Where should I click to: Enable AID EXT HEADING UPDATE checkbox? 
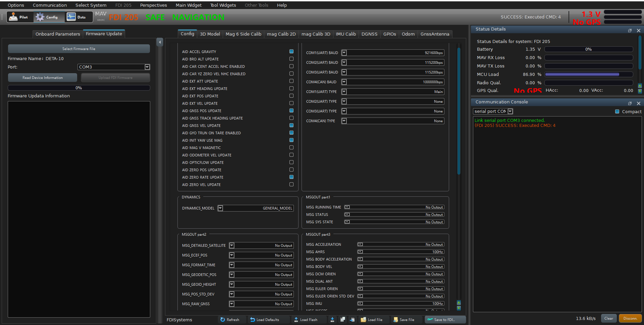click(291, 88)
